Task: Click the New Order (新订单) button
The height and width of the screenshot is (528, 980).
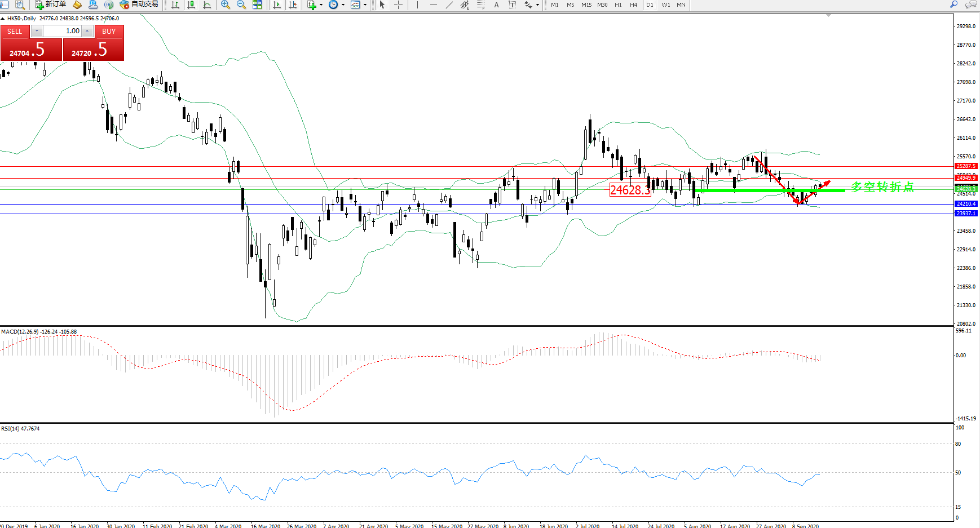Action: click(50, 5)
